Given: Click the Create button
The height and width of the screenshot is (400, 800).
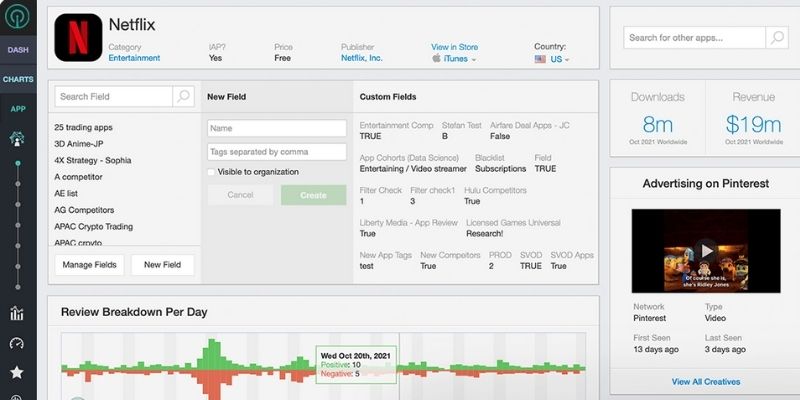Looking at the screenshot, I should pos(313,195).
